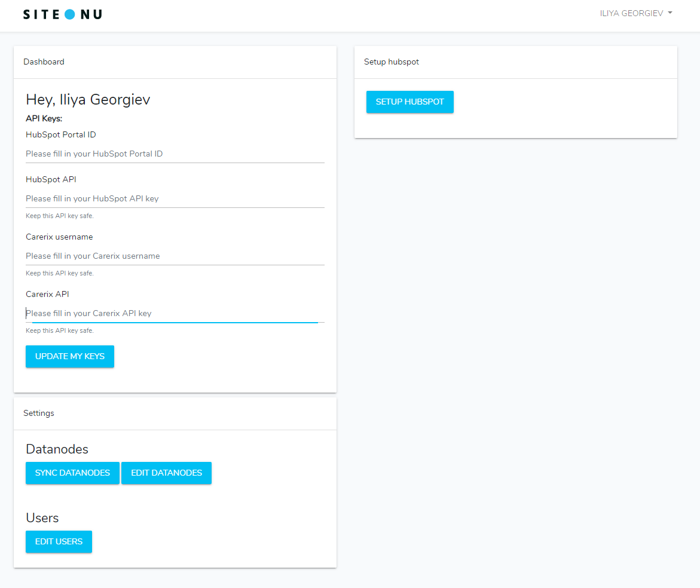Select the Setup hubspot card header text

click(x=392, y=62)
